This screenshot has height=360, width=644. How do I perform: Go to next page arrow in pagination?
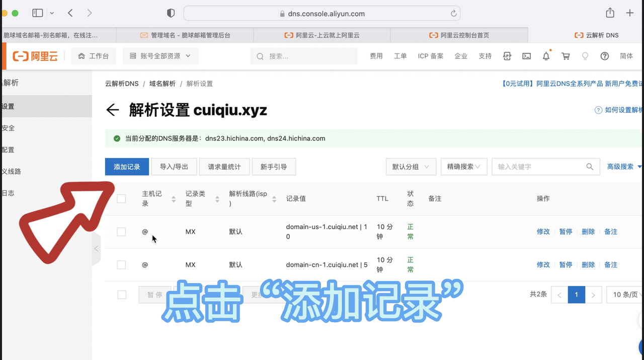click(x=593, y=295)
